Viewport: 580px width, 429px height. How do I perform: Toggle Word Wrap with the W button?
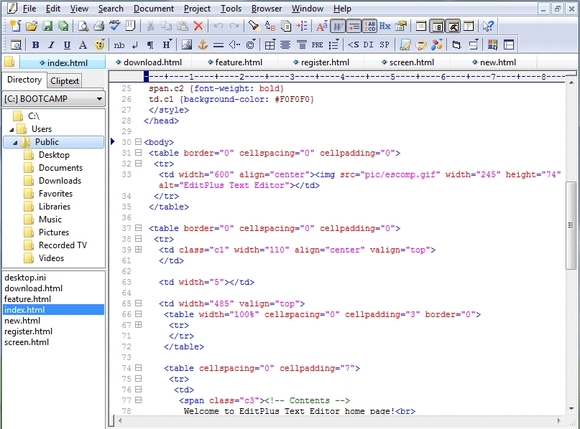(x=337, y=26)
